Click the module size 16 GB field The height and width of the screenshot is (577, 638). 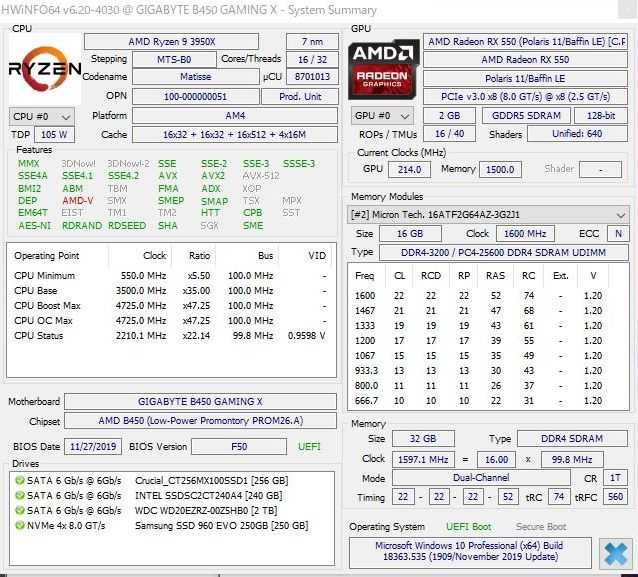410,234
